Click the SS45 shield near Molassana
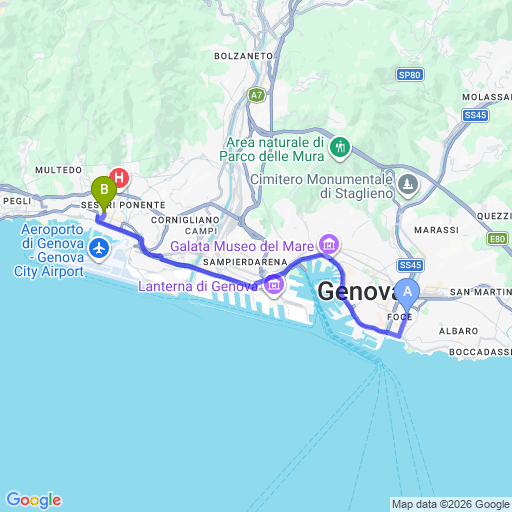Image resolution: width=512 pixels, height=512 pixels. click(x=476, y=115)
